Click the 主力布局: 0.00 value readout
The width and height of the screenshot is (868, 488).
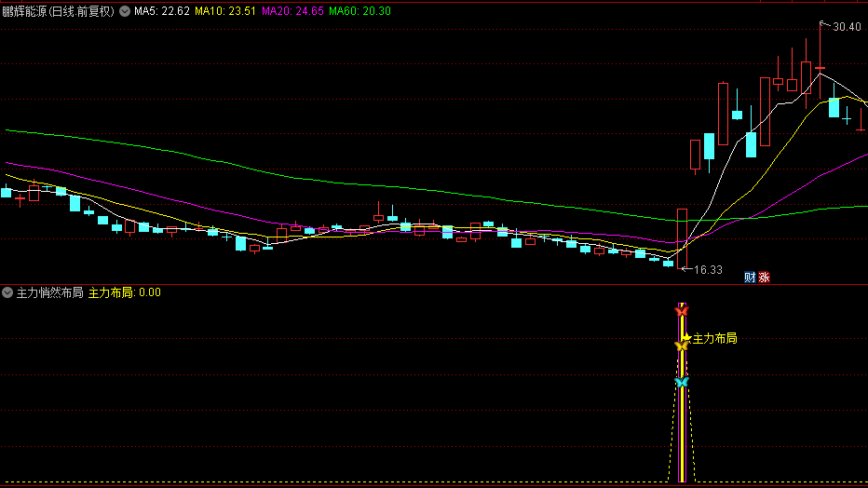pyautogui.click(x=125, y=292)
